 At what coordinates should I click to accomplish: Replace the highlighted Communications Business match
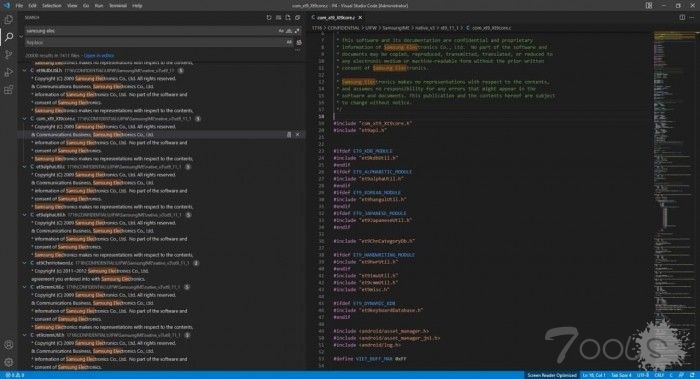pos(289,134)
